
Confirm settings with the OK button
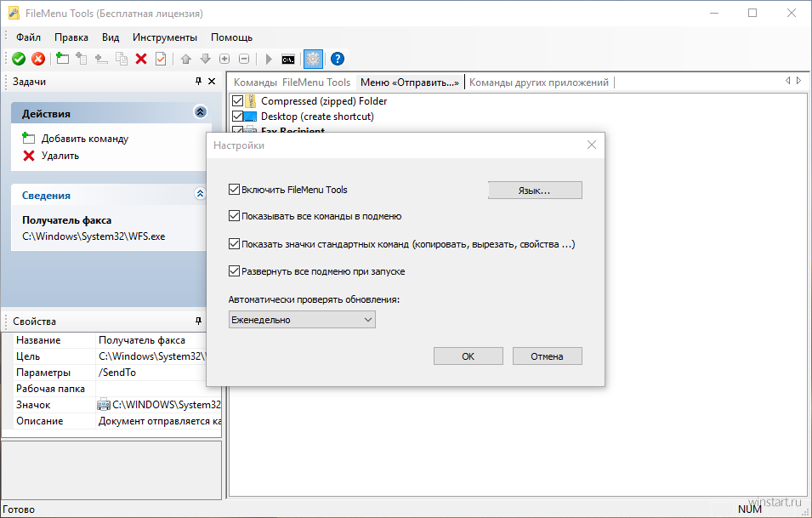click(x=468, y=356)
